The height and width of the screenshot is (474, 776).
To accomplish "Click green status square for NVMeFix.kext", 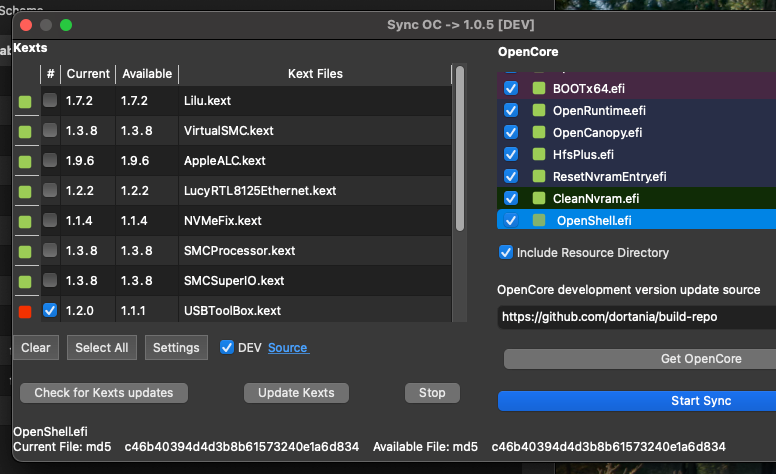I will point(25,222).
